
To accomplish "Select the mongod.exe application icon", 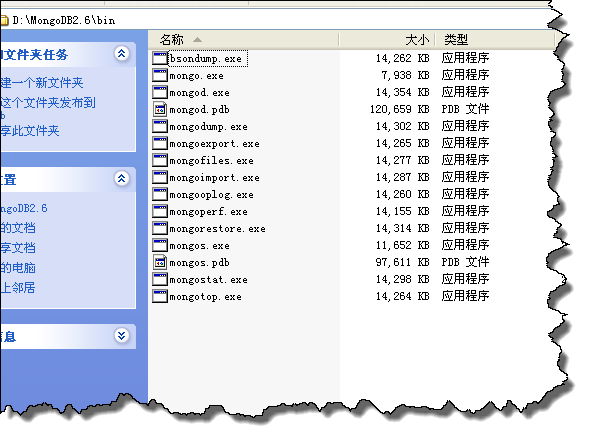I will (x=160, y=92).
